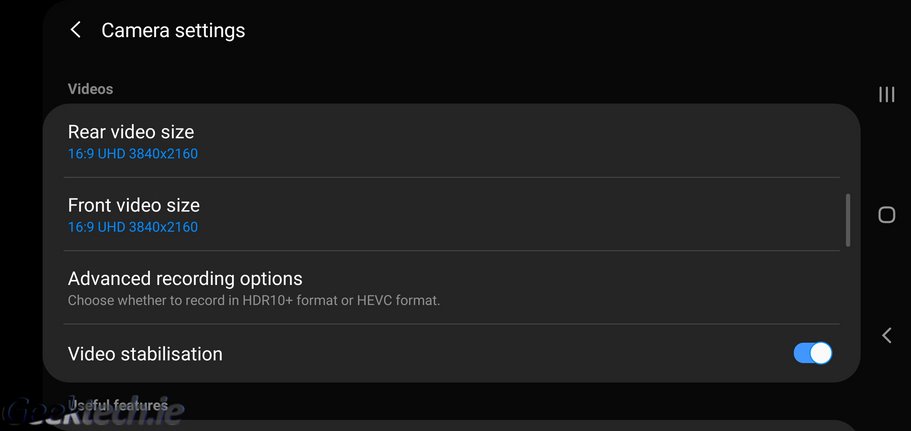The width and height of the screenshot is (911, 431).
Task: Click the Camera settings page title
Action: tap(173, 31)
